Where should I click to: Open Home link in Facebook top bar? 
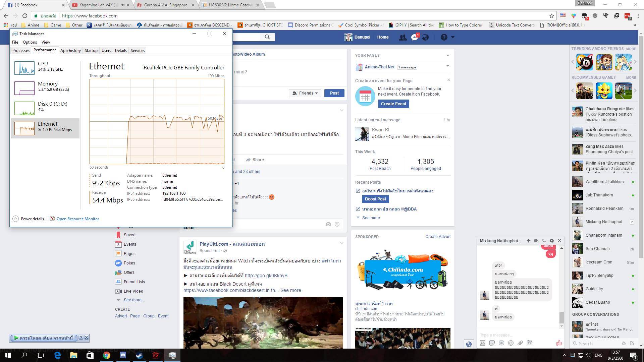click(x=383, y=37)
